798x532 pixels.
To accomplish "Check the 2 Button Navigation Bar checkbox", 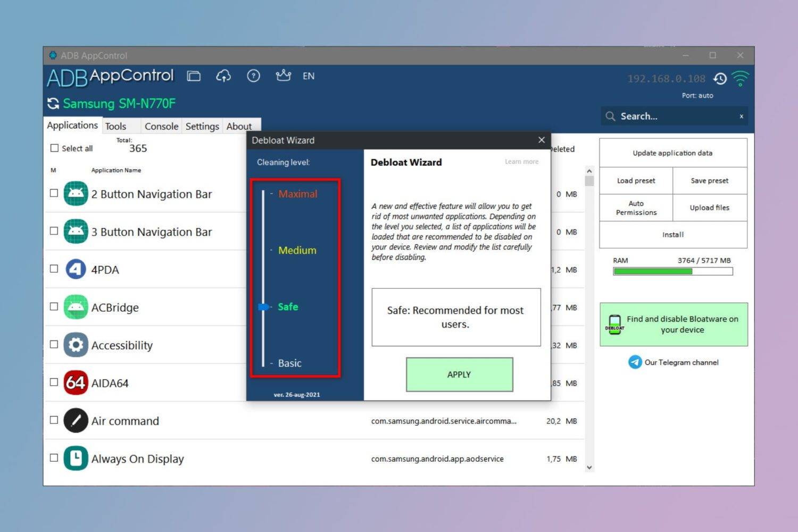I will 54,193.
